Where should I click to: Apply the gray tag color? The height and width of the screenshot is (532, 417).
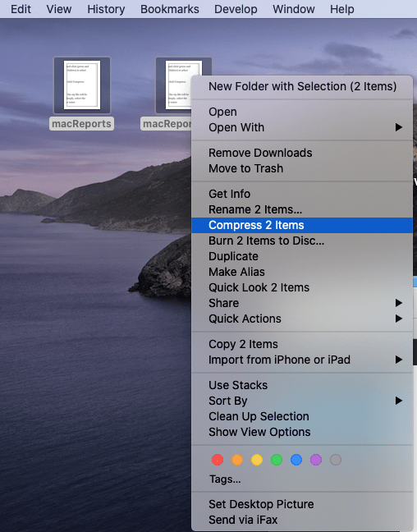336,460
